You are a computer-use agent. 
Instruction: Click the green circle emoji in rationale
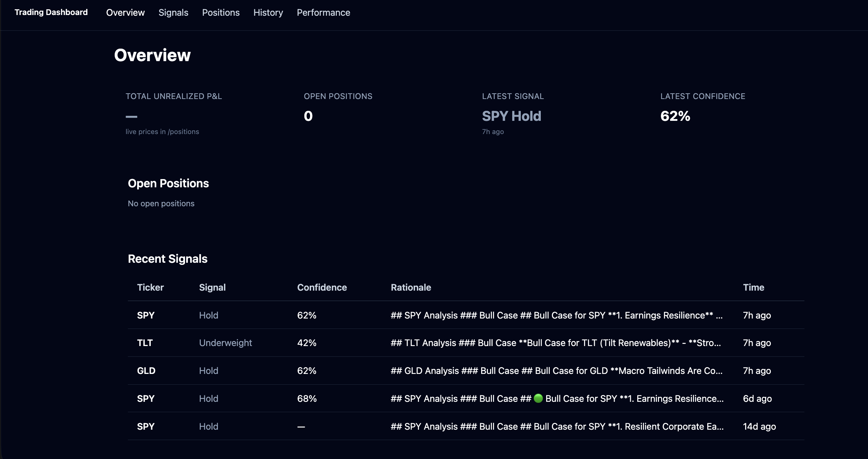pyautogui.click(x=538, y=398)
